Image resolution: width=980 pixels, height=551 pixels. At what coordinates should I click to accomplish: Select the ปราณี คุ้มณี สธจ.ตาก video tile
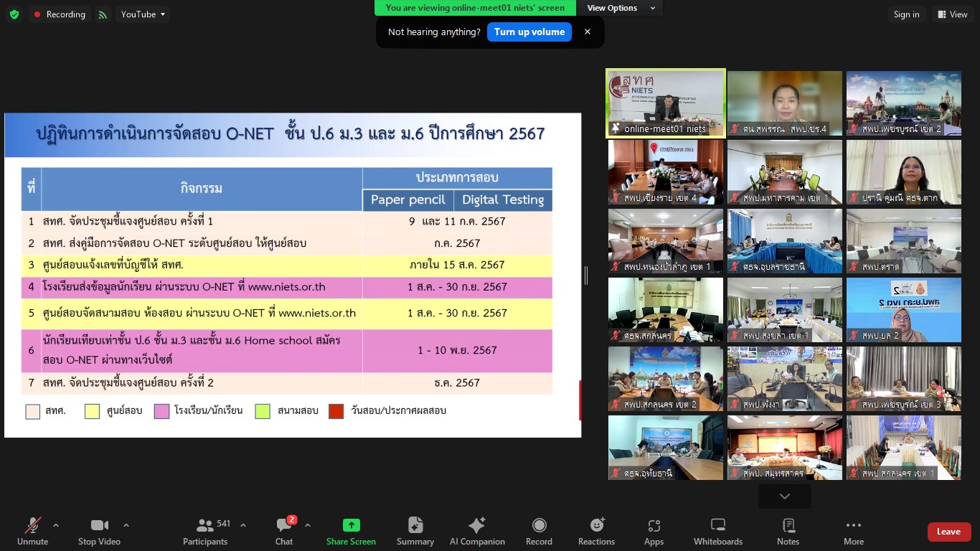click(904, 172)
